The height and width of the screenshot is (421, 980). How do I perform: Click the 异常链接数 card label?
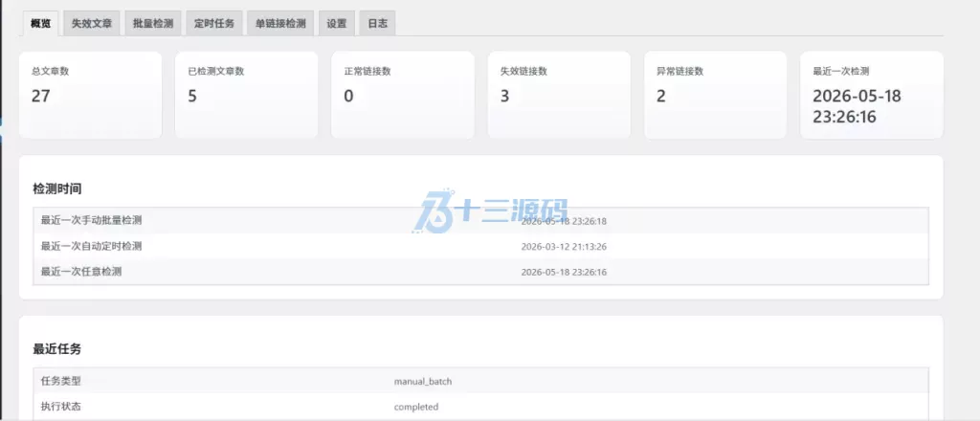click(680, 71)
